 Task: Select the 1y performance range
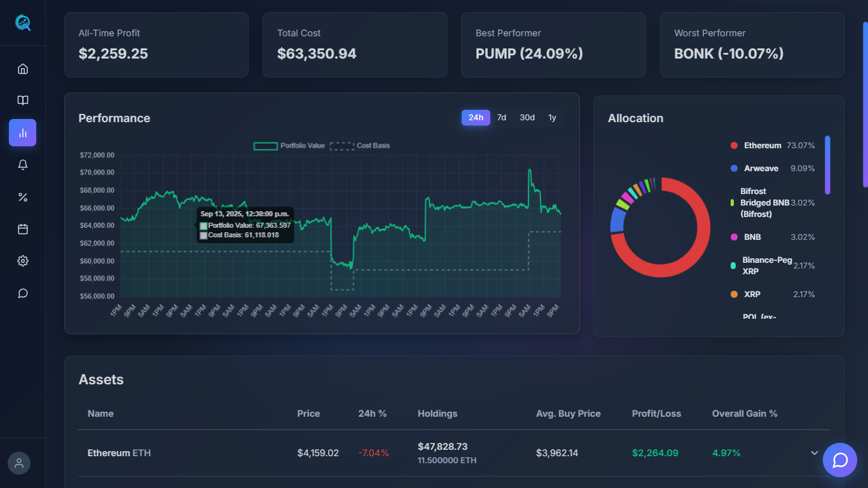click(552, 118)
